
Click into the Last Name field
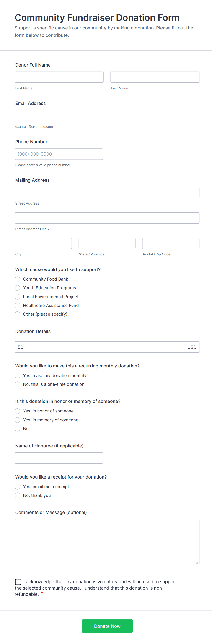pyautogui.click(x=155, y=77)
